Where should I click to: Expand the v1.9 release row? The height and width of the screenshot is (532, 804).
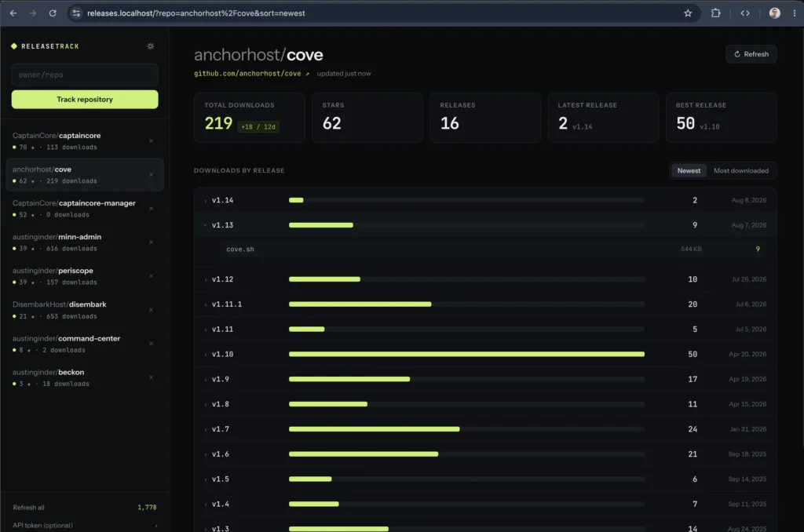(485, 379)
